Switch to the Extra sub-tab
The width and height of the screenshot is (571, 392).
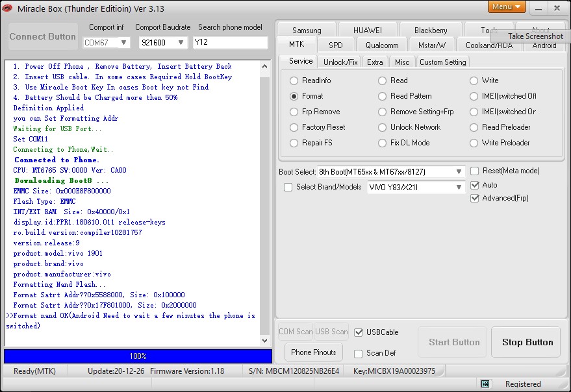coord(375,62)
